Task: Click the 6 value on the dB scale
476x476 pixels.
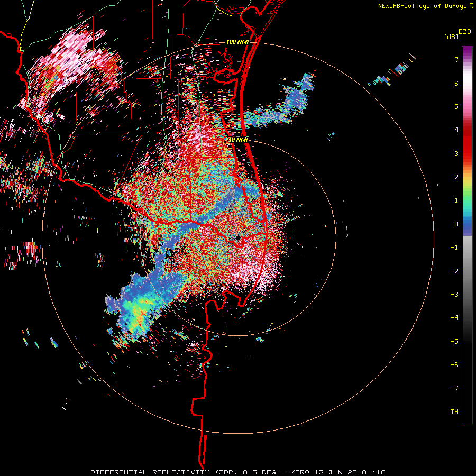Action: pos(456,83)
